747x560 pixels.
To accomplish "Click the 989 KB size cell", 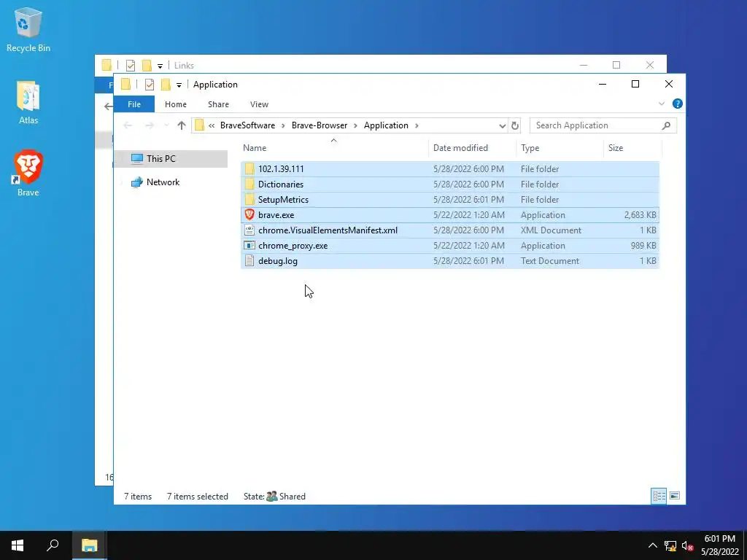I will [643, 246].
